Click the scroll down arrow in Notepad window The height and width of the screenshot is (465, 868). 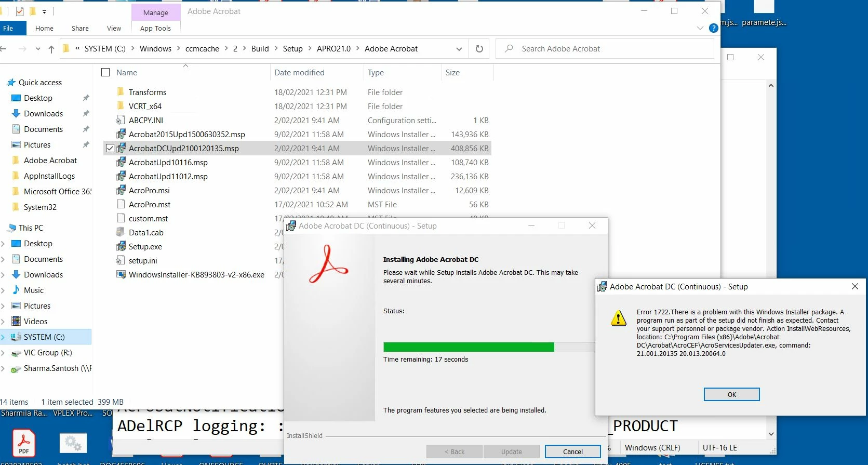tap(771, 434)
